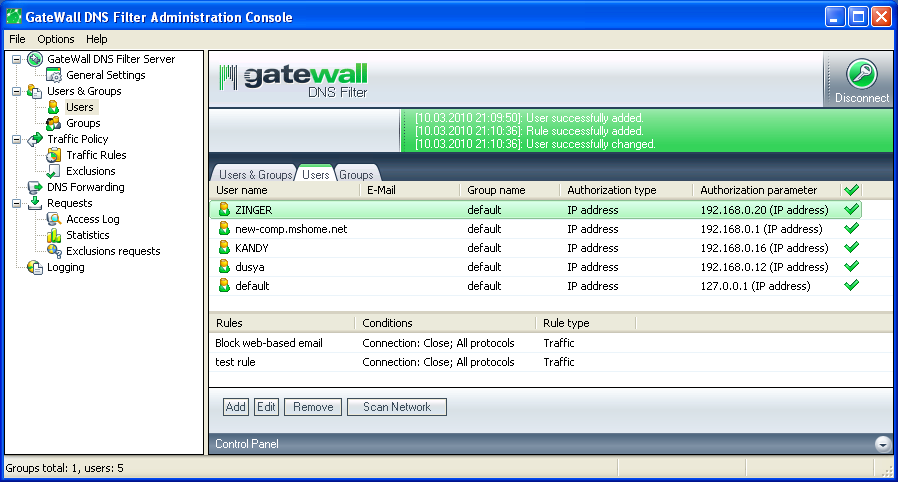Click the user icon beside KANDY
Image resolution: width=898 pixels, height=482 pixels.
pos(224,248)
